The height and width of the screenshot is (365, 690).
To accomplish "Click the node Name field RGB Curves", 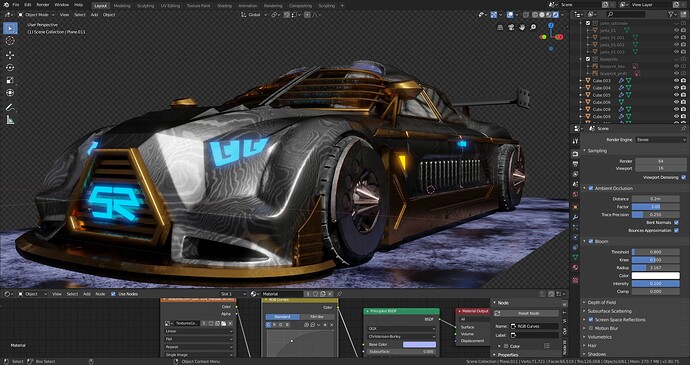I will (534, 326).
